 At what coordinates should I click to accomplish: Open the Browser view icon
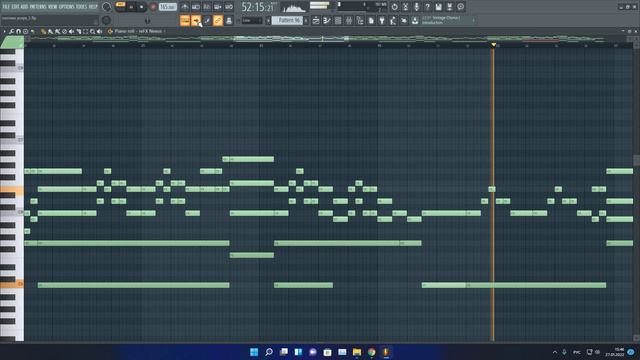(360, 20)
